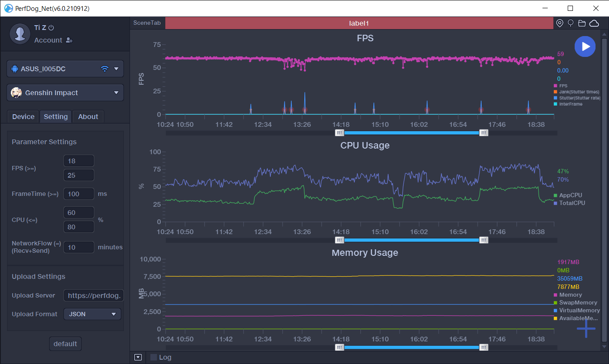Open the Genshin Impact app dropdown

coord(65,93)
